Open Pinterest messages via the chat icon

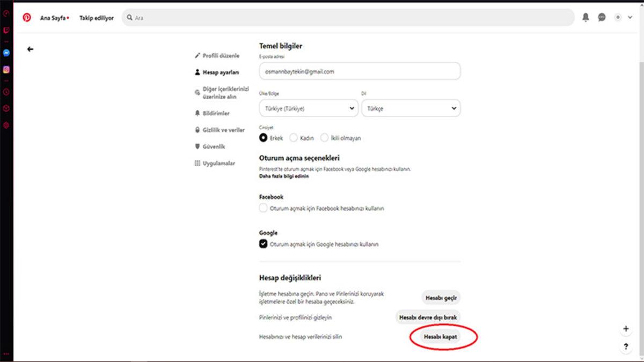click(x=601, y=17)
